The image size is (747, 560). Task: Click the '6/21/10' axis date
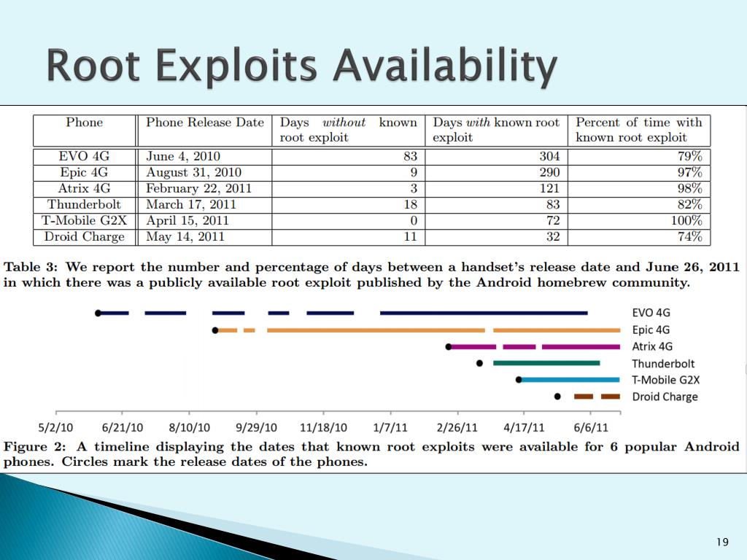click(x=123, y=427)
